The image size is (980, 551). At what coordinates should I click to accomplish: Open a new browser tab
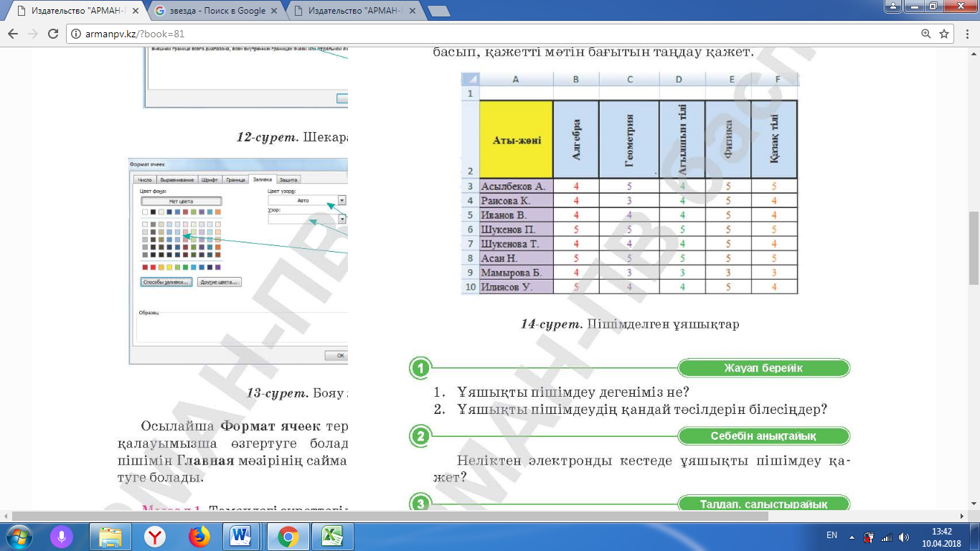click(438, 11)
